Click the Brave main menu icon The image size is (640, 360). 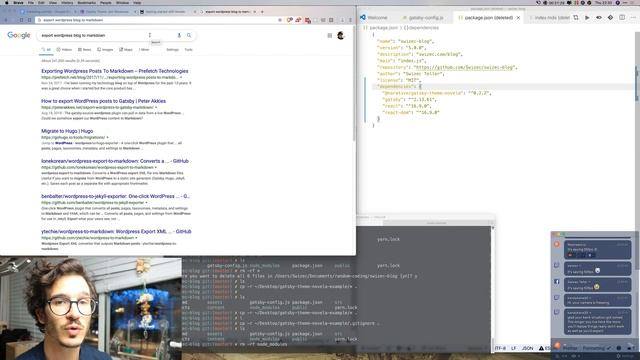350,20
